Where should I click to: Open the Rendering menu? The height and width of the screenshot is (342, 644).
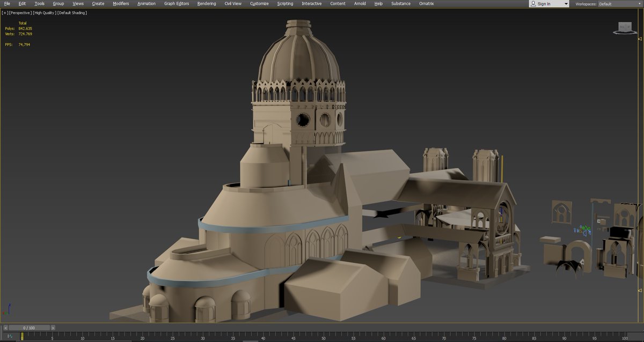207,4
